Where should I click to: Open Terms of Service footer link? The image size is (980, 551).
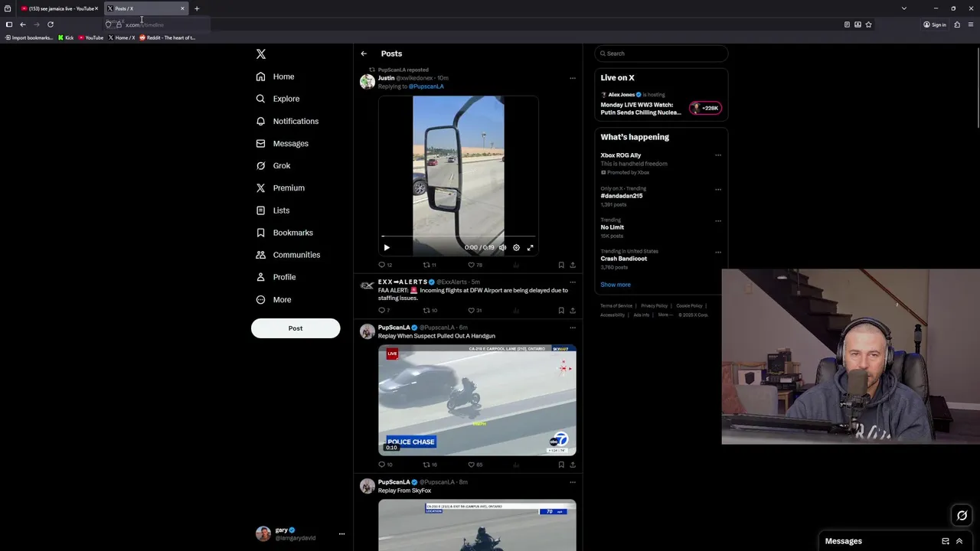pyautogui.click(x=616, y=306)
